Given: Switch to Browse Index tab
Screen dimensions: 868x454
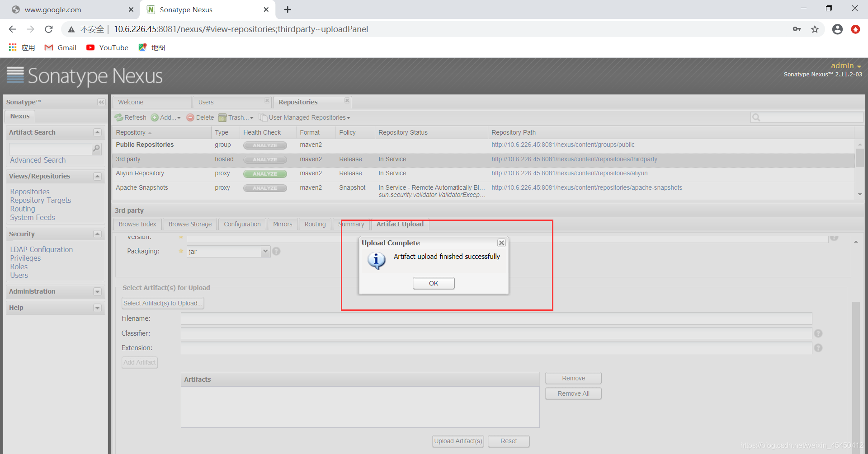Looking at the screenshot, I should click(x=137, y=224).
